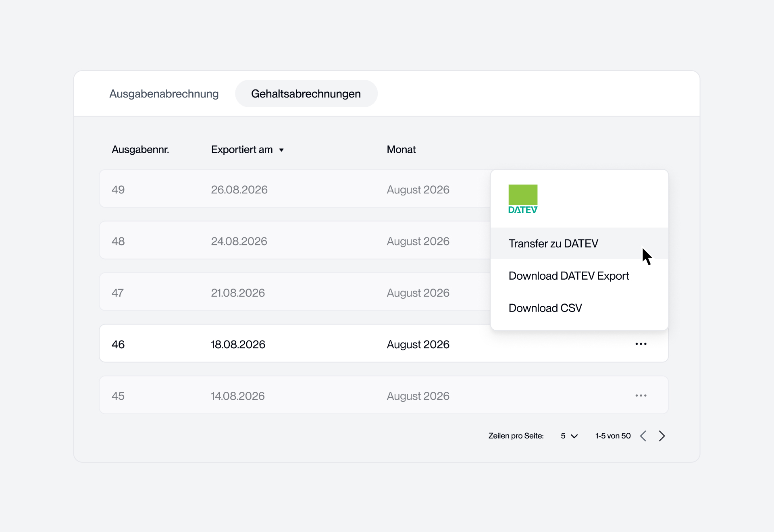Click the Exportiert am header label
Screen dimensions: 774x532
coord(242,150)
